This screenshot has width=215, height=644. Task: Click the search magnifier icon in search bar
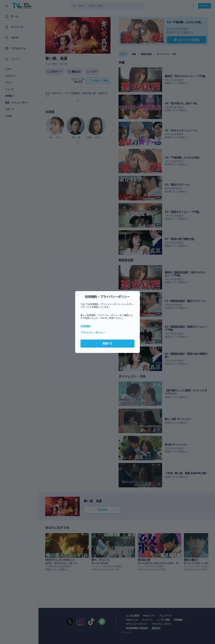(x=74, y=6)
